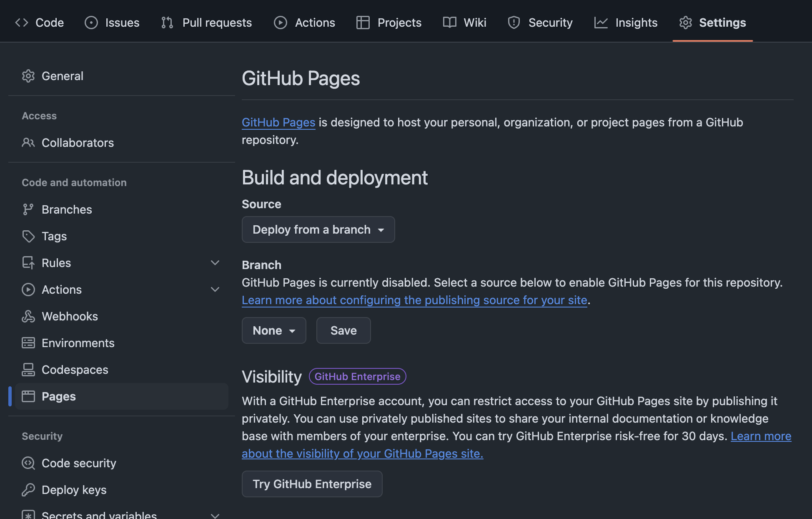812x519 pixels.
Task: Open Tags settings
Action: tap(121, 236)
